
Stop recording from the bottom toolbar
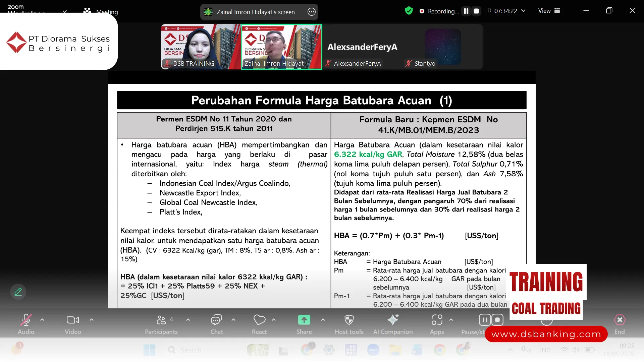click(x=497, y=320)
